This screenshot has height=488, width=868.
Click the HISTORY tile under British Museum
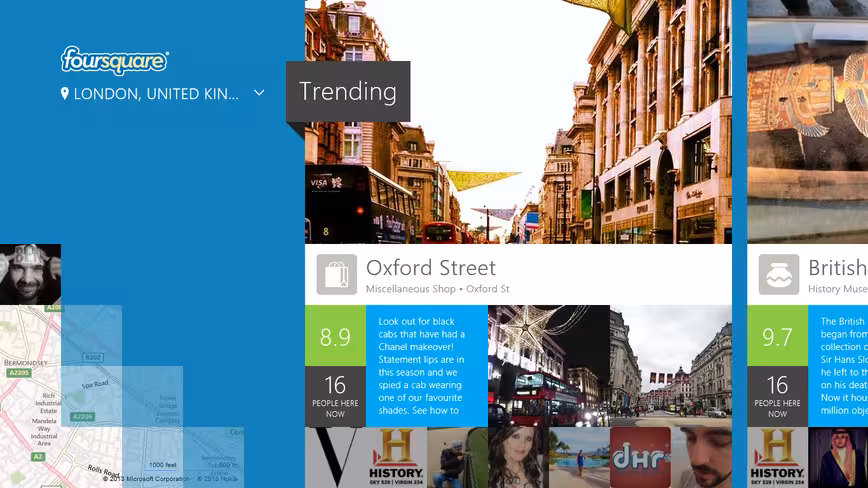click(778, 457)
